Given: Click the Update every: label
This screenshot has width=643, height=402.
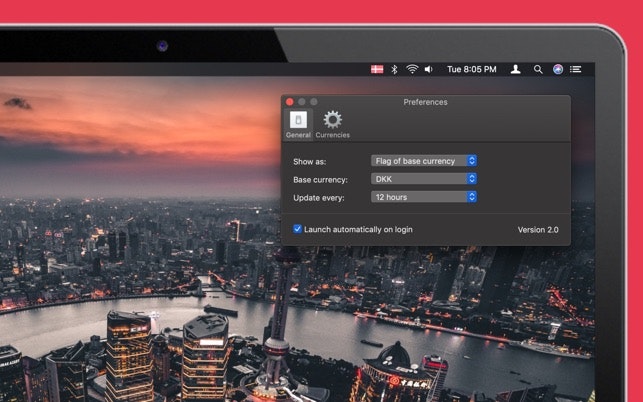Looking at the screenshot, I should tap(319, 198).
